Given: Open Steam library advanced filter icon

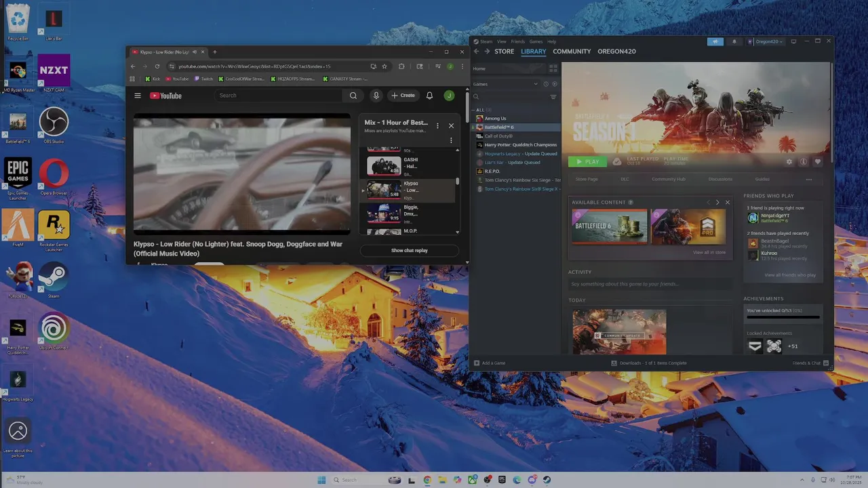Looking at the screenshot, I should pos(553,98).
